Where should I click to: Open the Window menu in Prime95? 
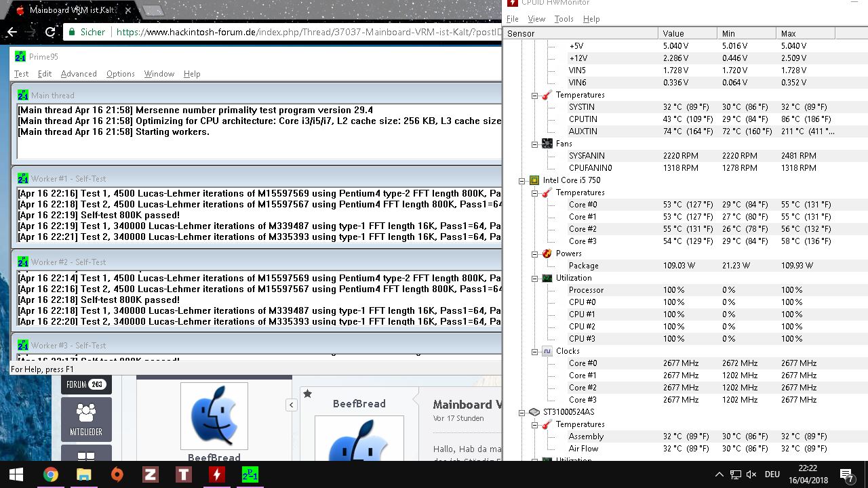159,74
